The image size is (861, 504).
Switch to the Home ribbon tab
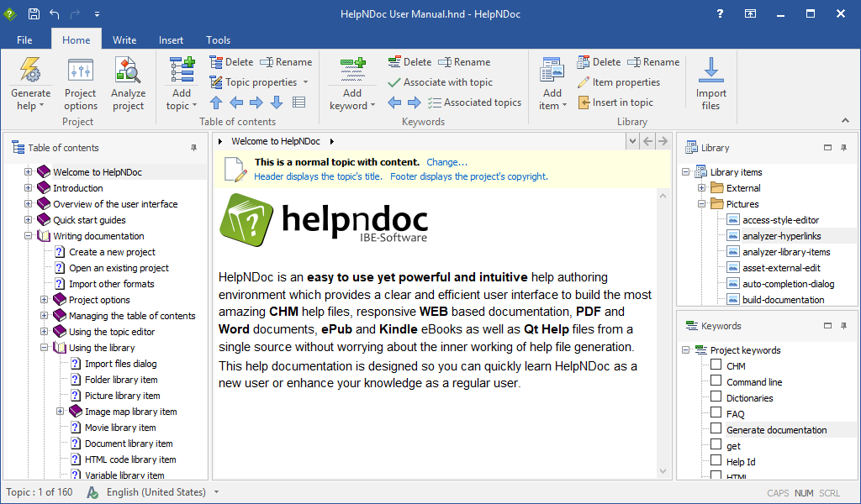click(x=77, y=40)
